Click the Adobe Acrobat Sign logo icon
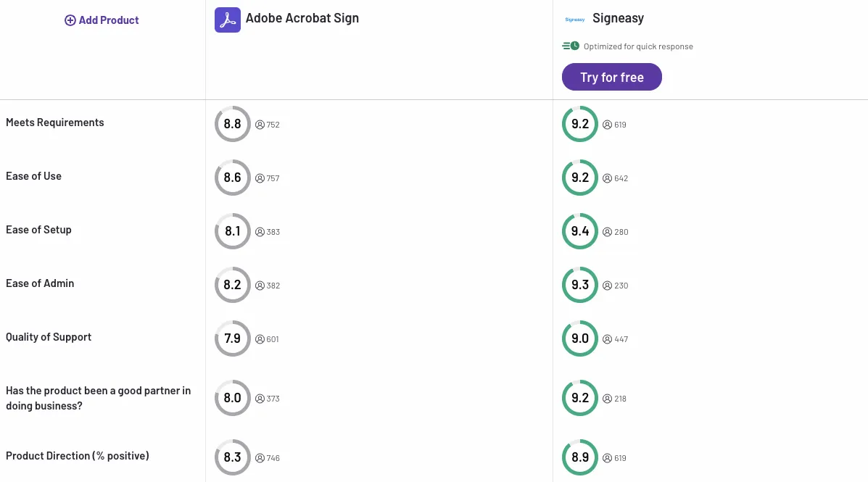Screen dimensions: 868x482 tap(227, 20)
